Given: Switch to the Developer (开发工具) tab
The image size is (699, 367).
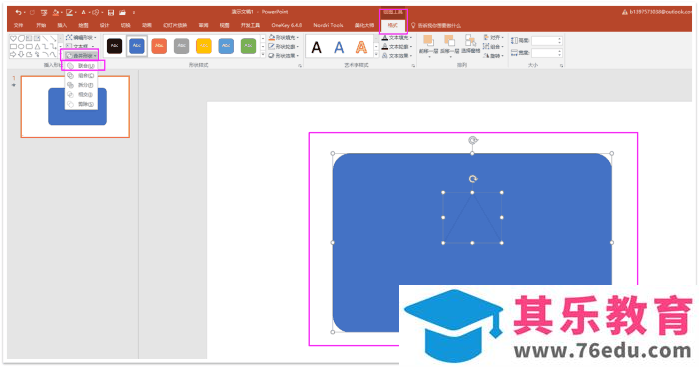Looking at the screenshot, I should click(250, 25).
